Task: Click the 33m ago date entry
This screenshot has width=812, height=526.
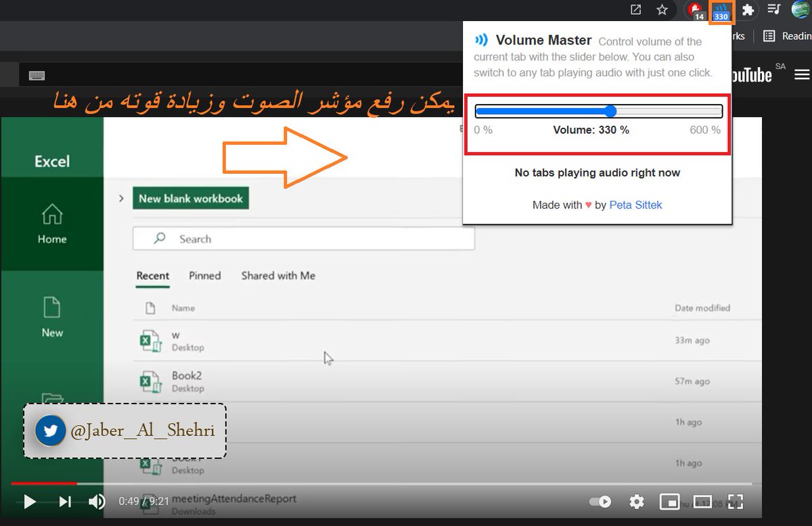Action: pyautogui.click(x=692, y=341)
